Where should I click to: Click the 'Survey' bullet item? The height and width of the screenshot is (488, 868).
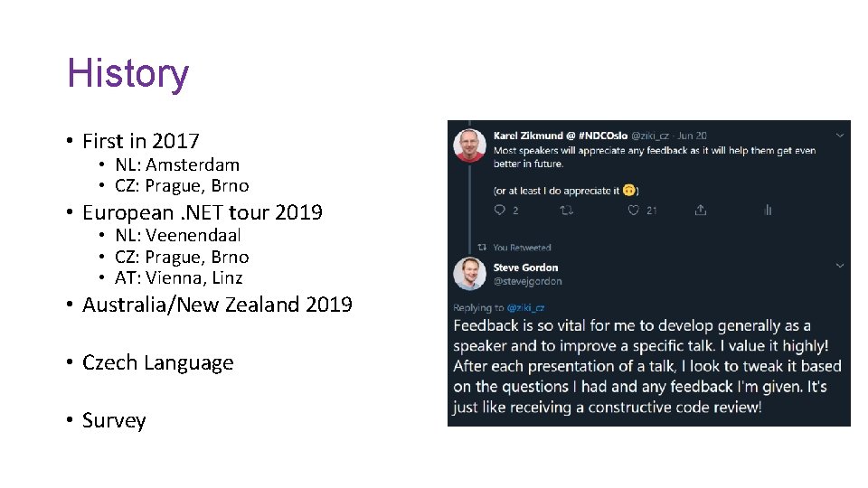114,420
